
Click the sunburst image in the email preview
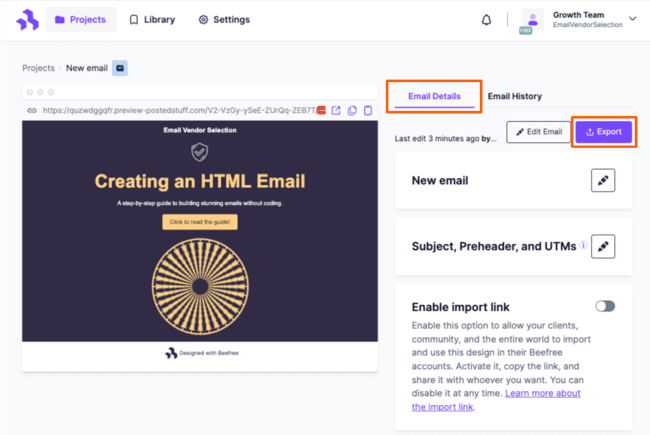200,286
